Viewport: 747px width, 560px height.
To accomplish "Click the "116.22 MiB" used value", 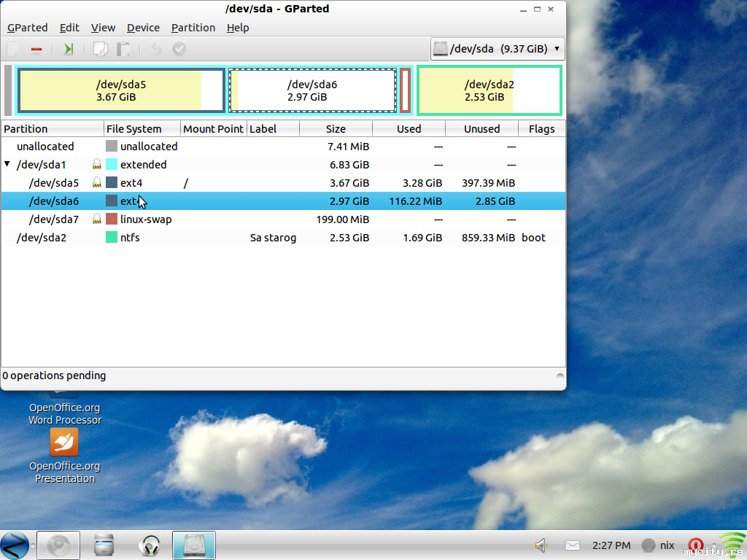I will point(415,201).
